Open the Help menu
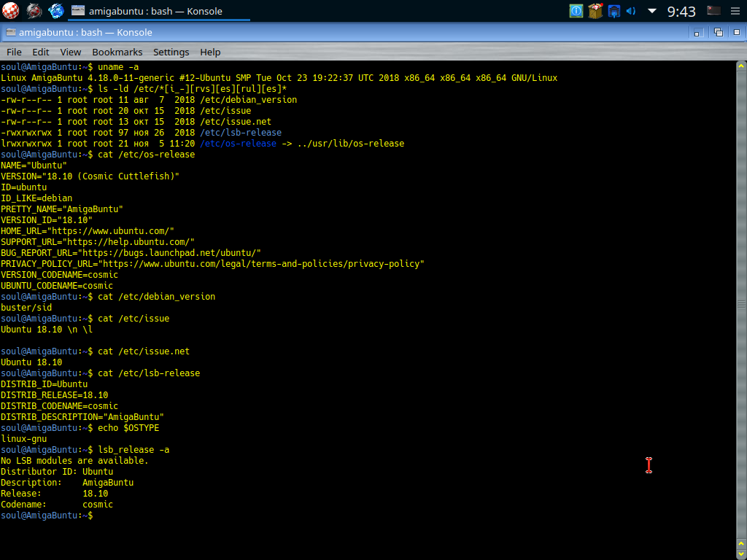Screen dimensions: 747x560 (x=210, y=52)
